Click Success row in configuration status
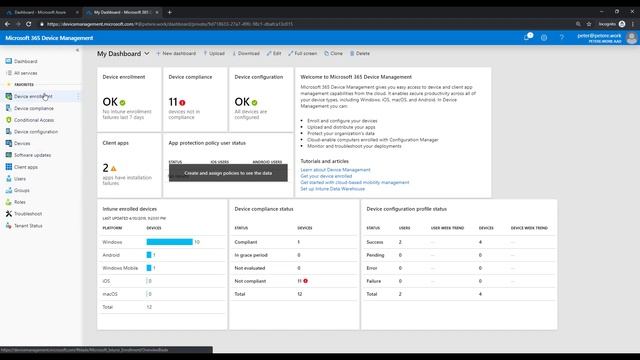This screenshot has width=640, height=360. 459,242
